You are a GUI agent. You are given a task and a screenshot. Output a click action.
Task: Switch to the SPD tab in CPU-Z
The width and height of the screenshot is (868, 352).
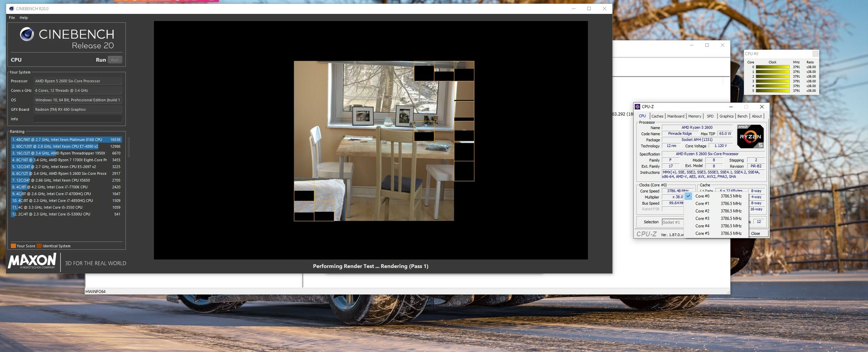[x=710, y=116]
